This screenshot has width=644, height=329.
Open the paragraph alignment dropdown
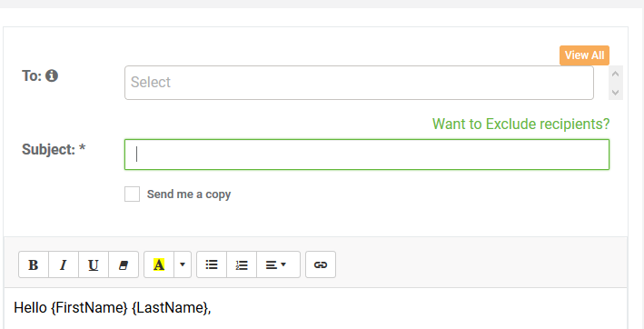pos(278,264)
